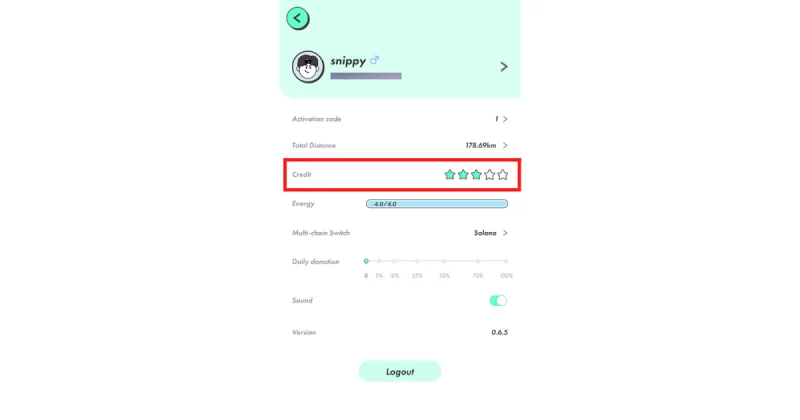
Task: Click the Energy 4.0/4.0 progress bar
Action: pos(437,204)
